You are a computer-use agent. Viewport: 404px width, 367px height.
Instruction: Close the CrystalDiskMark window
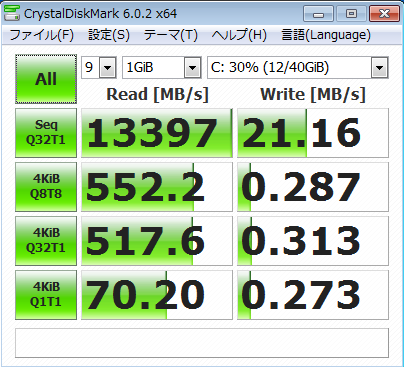pos(384,14)
